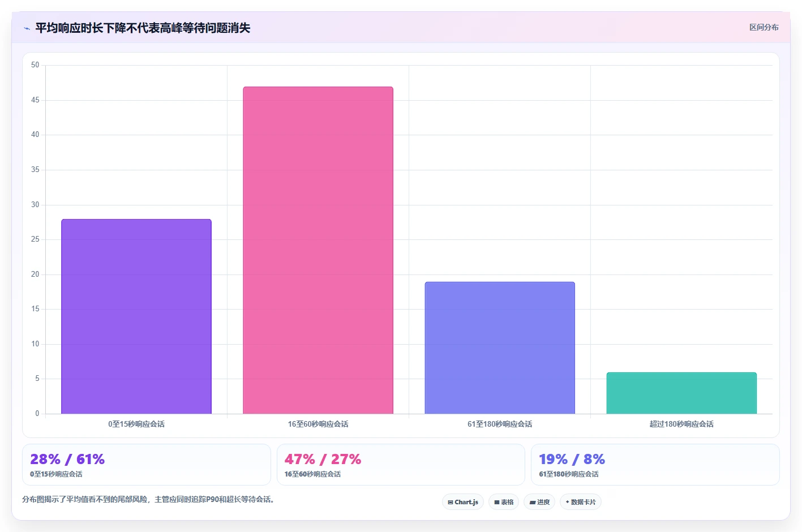Click the x-axis label 16至60秒响应会话
This screenshot has height=532, width=802.
click(318, 424)
